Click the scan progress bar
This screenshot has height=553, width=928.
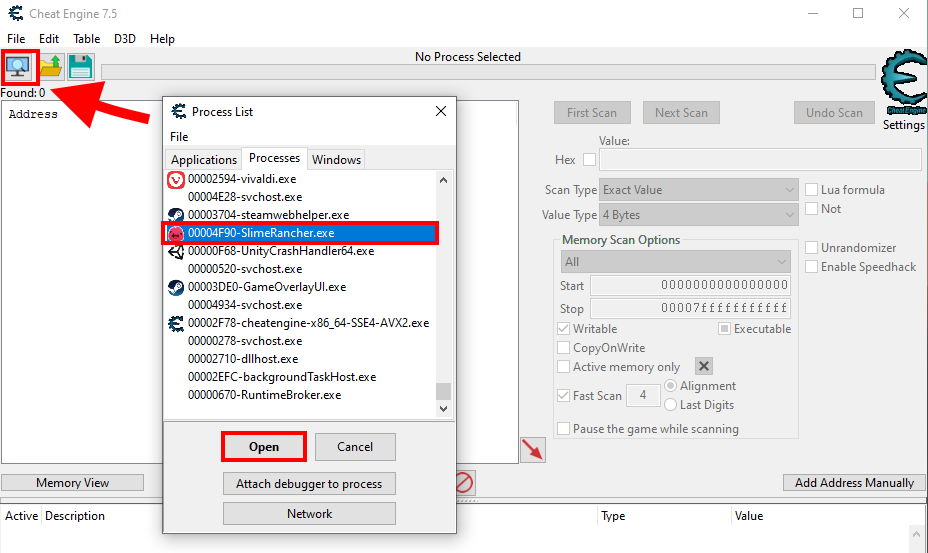pos(488,72)
